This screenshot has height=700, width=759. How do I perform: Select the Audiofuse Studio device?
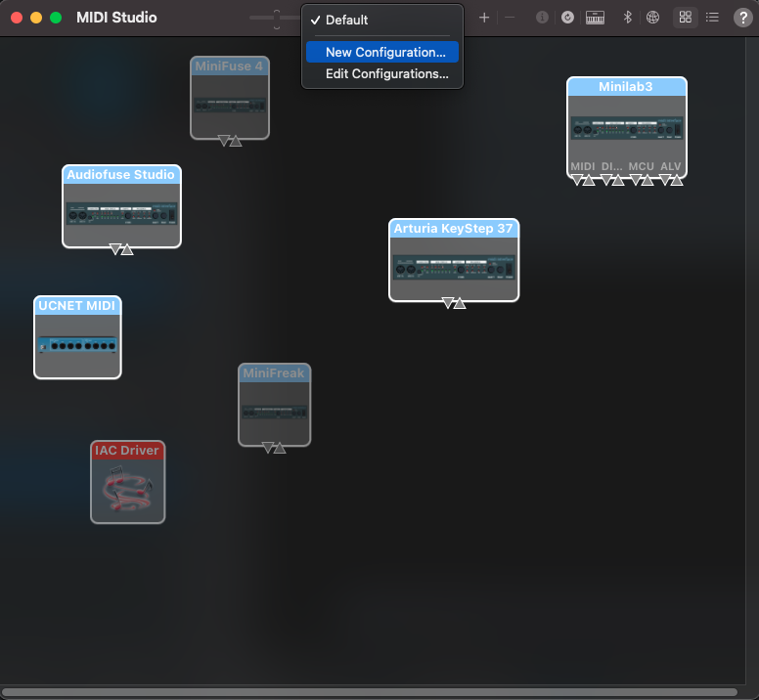tap(121, 206)
